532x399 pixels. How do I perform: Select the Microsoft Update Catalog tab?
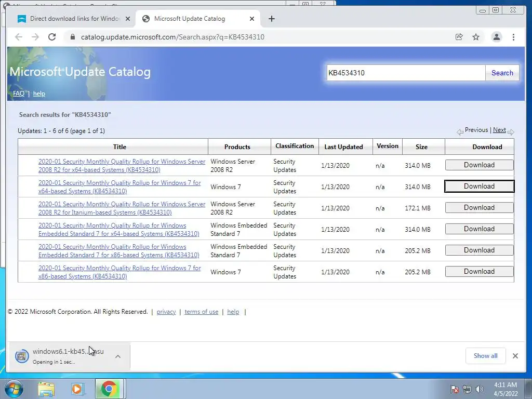[x=198, y=19]
